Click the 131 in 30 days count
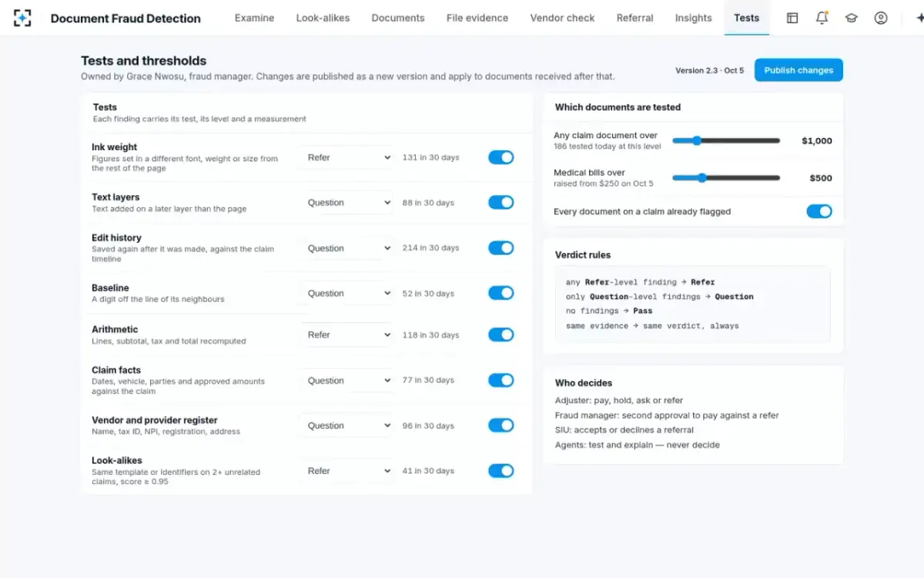The height and width of the screenshot is (578, 924). click(x=430, y=157)
